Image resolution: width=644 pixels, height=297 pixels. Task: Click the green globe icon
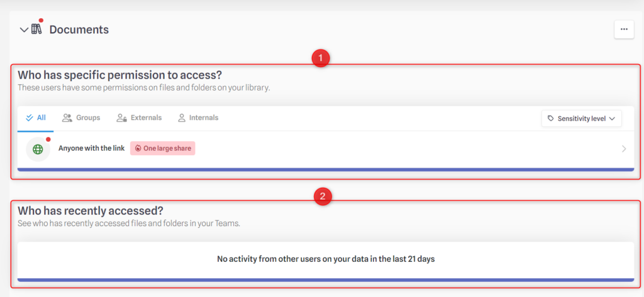pos(38,149)
